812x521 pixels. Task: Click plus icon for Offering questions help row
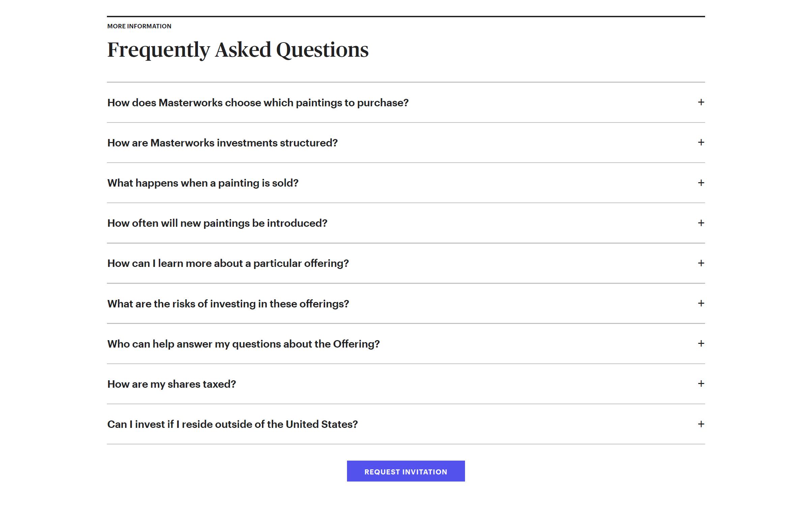coord(701,344)
